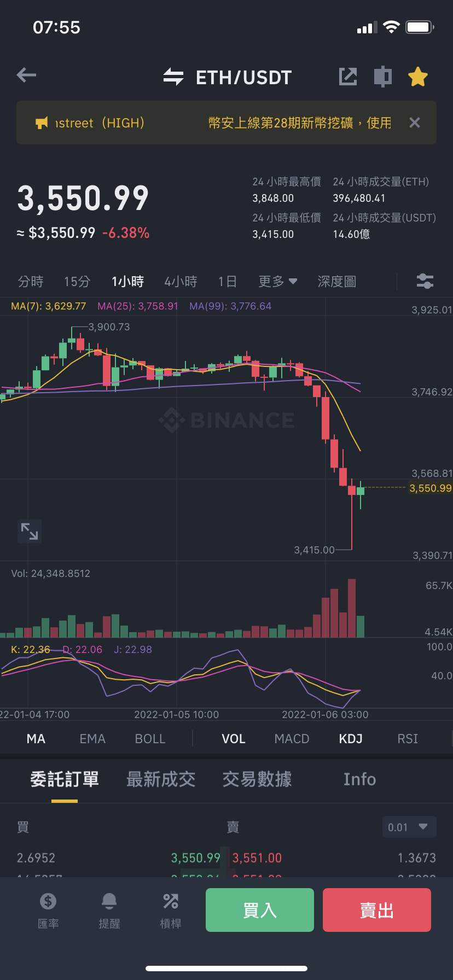Tap the share export icon

[348, 77]
